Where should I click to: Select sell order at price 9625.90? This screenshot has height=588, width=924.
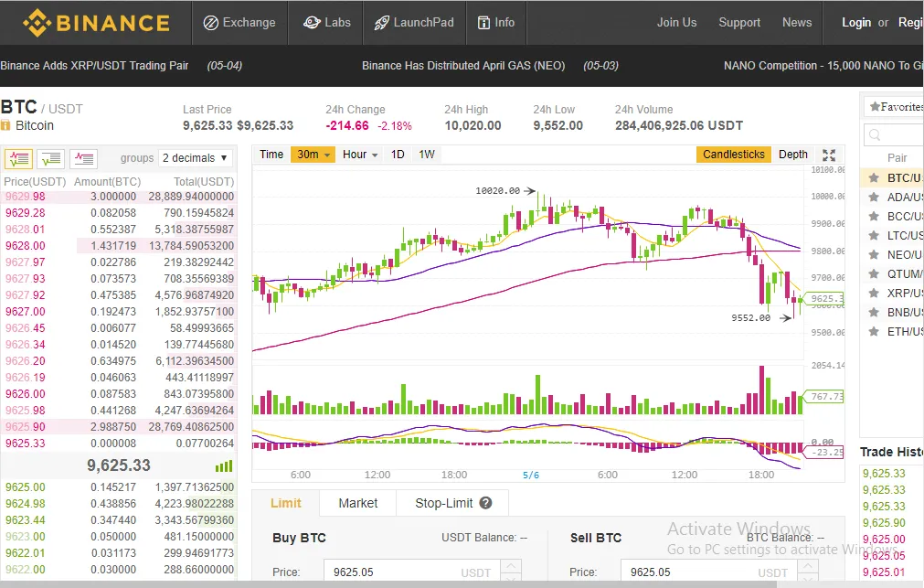tap(119, 427)
